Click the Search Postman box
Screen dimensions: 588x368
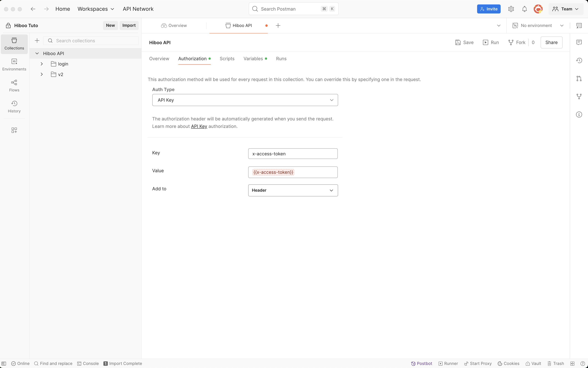[293, 9]
